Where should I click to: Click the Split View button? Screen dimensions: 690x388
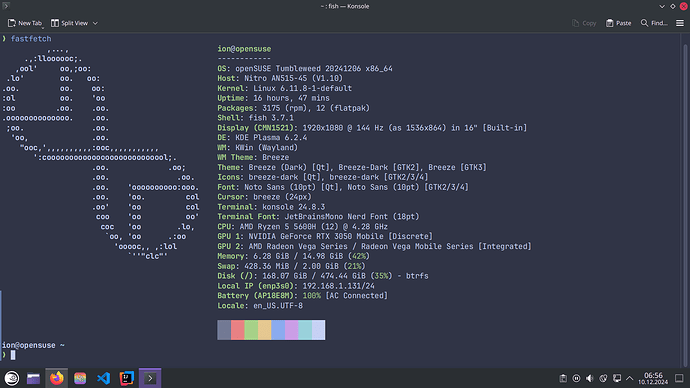69,23
